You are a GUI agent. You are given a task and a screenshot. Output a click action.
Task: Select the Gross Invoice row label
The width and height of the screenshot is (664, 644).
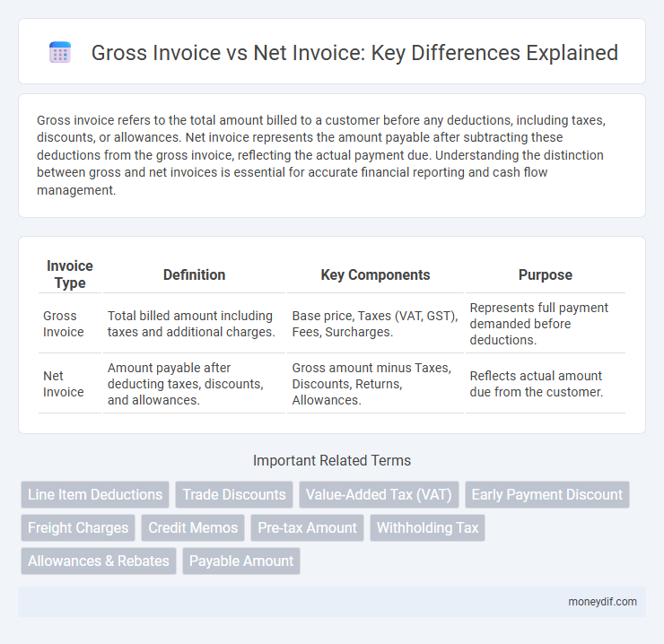coord(64,324)
